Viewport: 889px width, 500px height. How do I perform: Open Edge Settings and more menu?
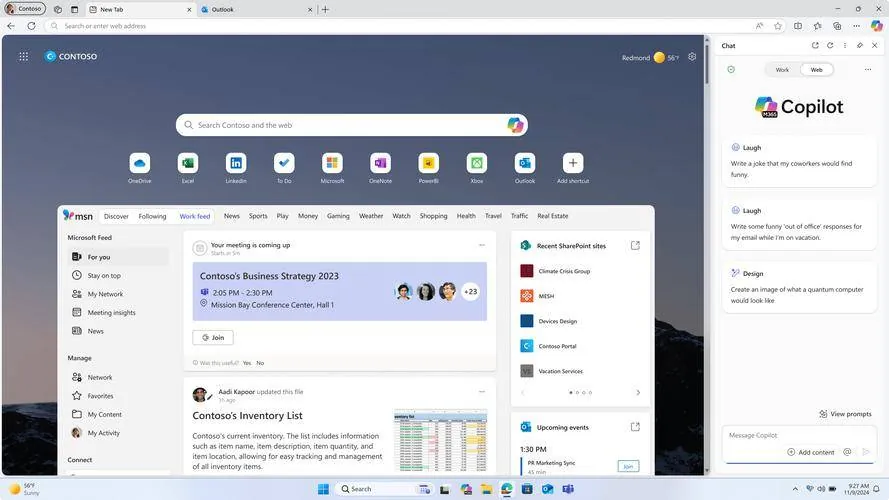(857, 26)
